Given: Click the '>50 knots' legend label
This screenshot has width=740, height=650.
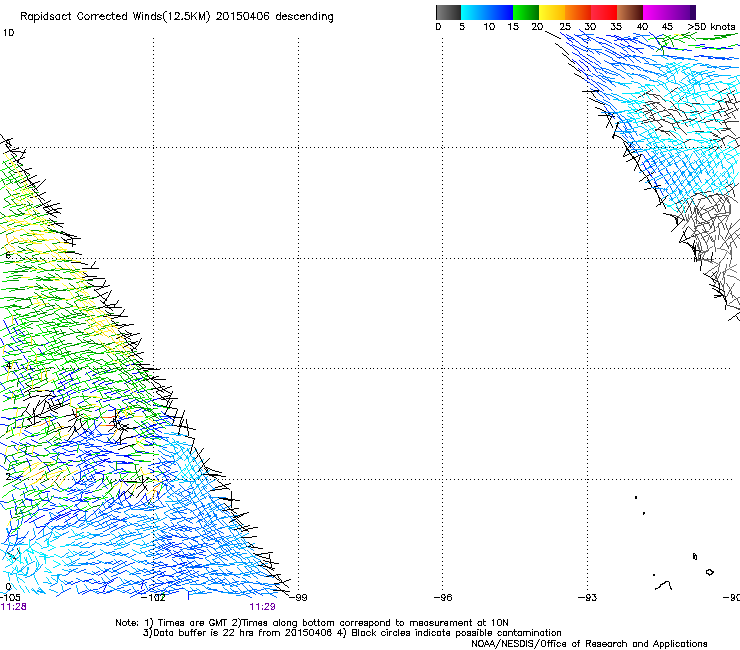Looking at the screenshot, I should 711,27.
